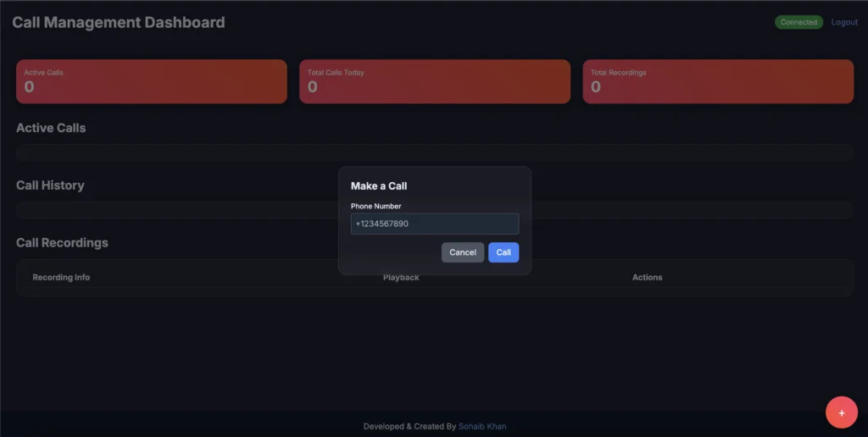Click the Call History section heading
868x437 pixels.
[x=50, y=185]
